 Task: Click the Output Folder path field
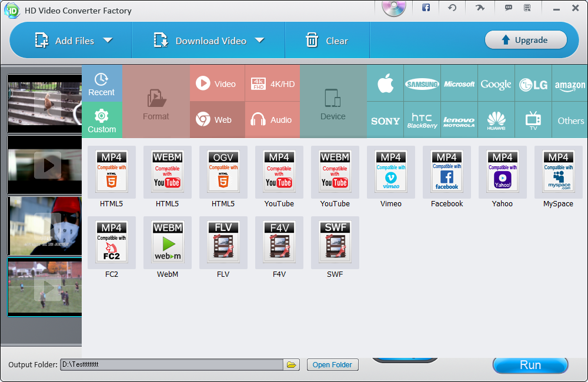[x=172, y=365]
